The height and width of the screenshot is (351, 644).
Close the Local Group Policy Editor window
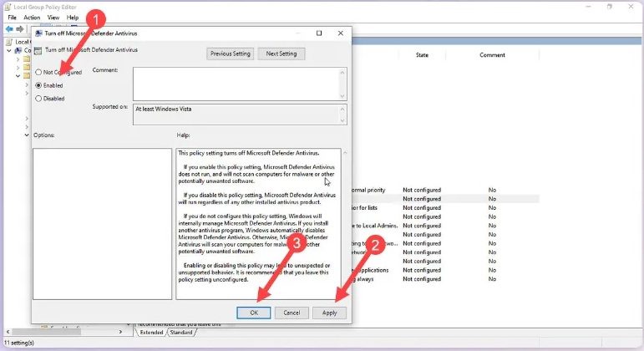click(x=631, y=7)
